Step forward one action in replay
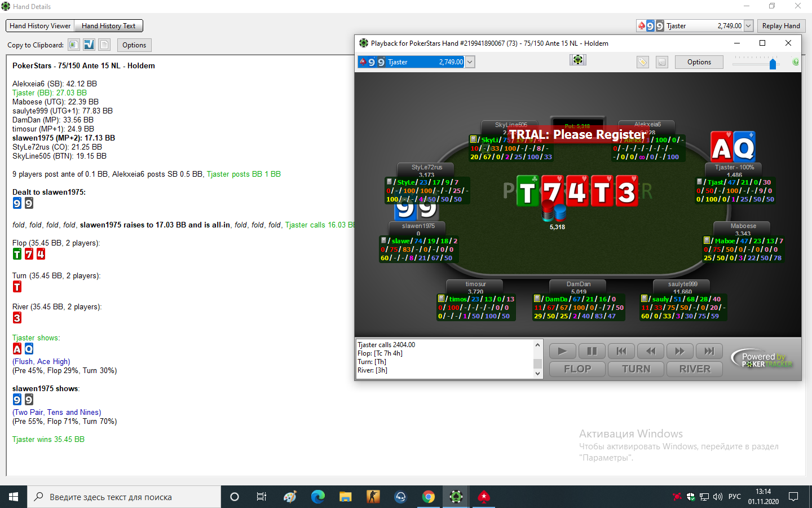This screenshot has width=812, height=508. pos(680,351)
